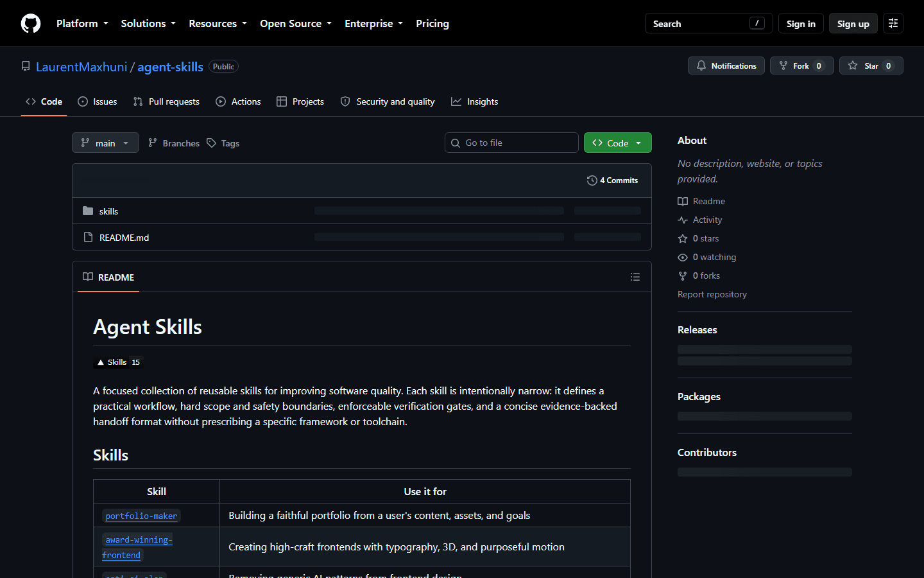The height and width of the screenshot is (578, 924).
Task: Click the Notifications bell button
Action: pos(726,66)
